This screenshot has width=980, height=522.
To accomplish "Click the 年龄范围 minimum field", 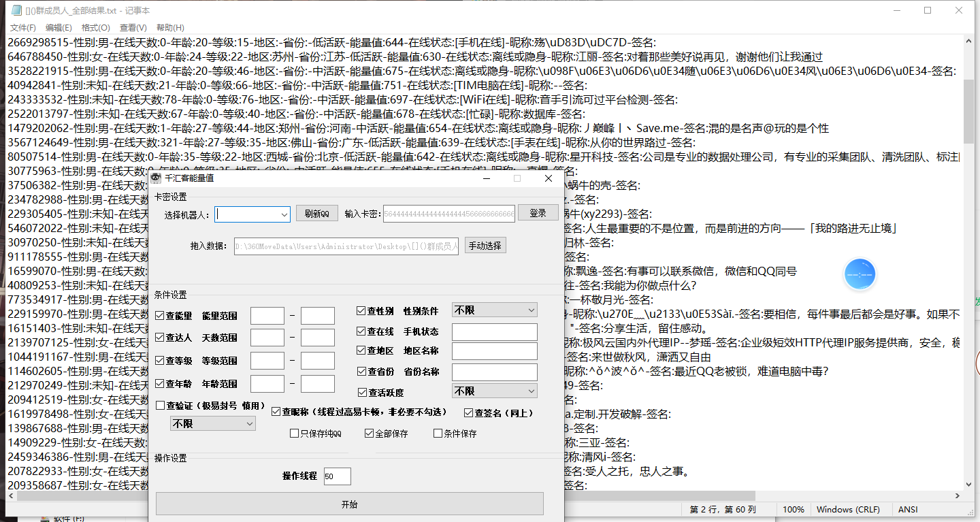I will pyautogui.click(x=267, y=384).
